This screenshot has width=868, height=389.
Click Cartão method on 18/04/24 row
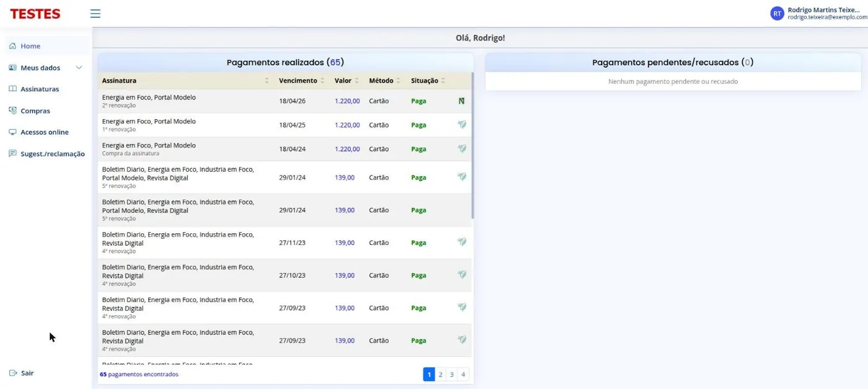click(379, 149)
